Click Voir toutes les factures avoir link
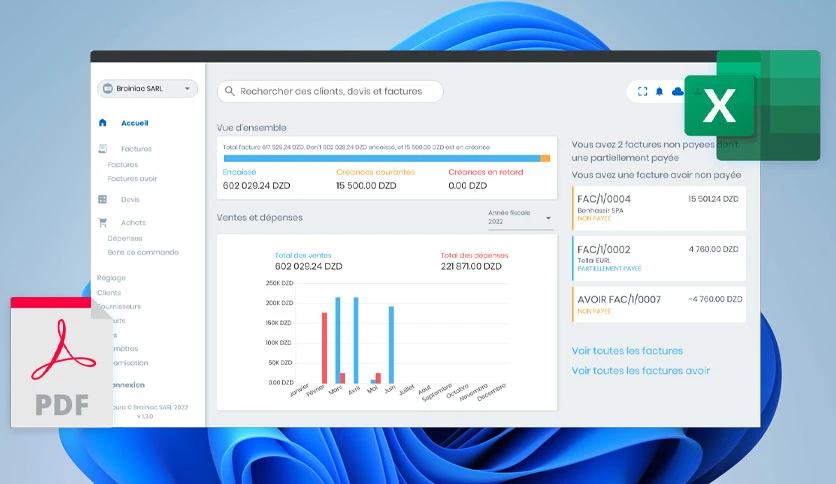This screenshot has width=836, height=484. point(641,370)
